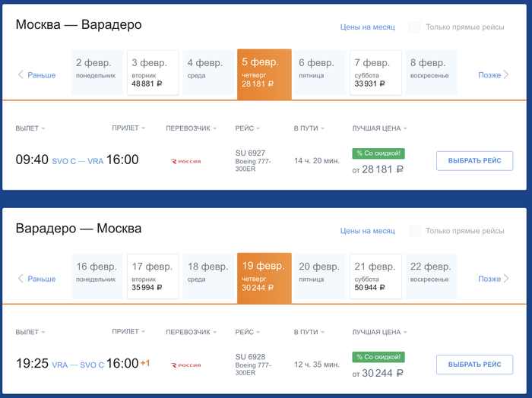Image resolution: width=532 pixels, height=398 pixels.
Task: Click the Rossiya airline logo on the return flight
Action: point(186,365)
